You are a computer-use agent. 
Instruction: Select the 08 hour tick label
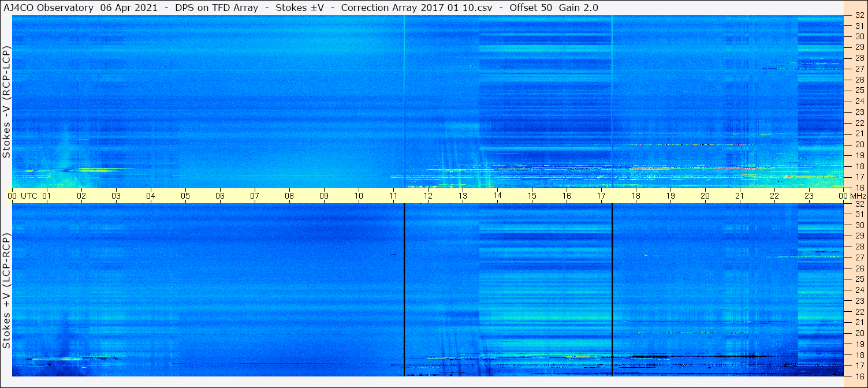coord(289,196)
